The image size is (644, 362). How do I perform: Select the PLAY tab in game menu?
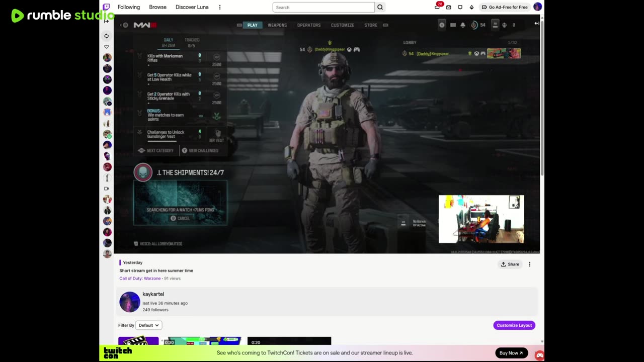pyautogui.click(x=253, y=25)
